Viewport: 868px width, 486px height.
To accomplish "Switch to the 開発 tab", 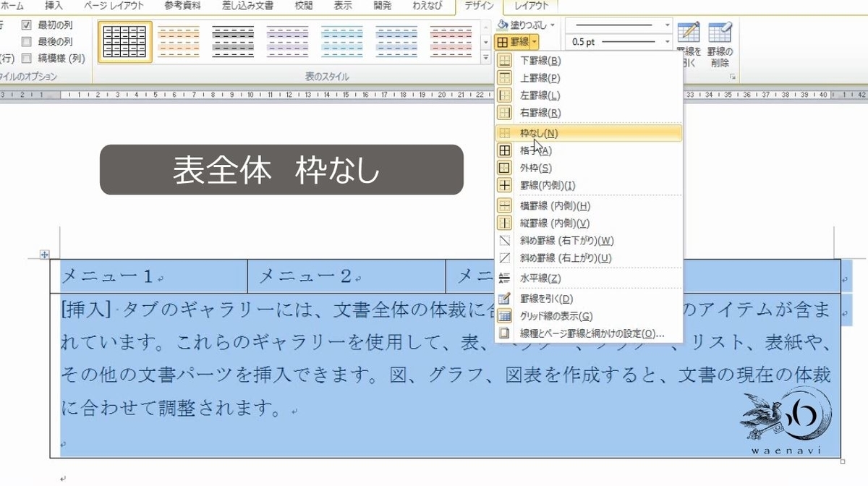I will [383, 6].
